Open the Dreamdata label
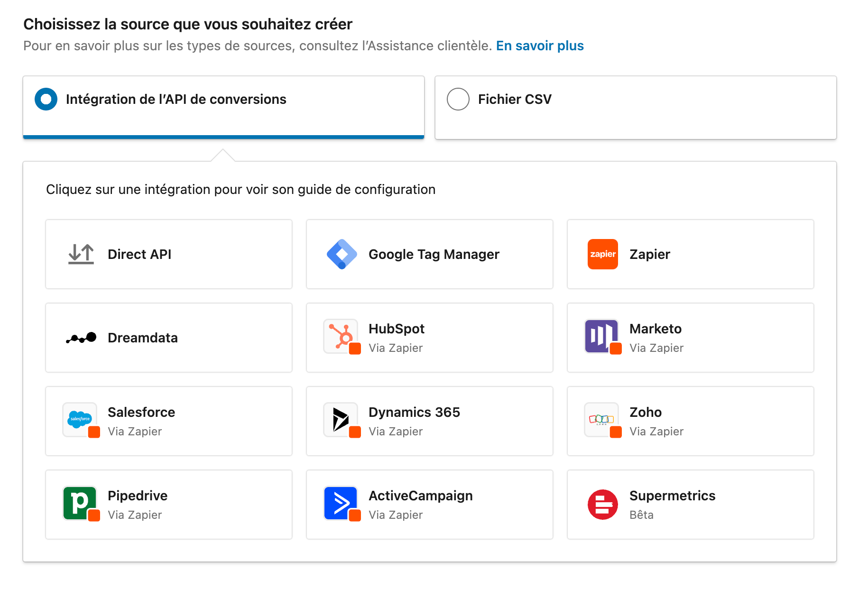Image resolution: width=868 pixels, height=589 pixels. (x=143, y=338)
